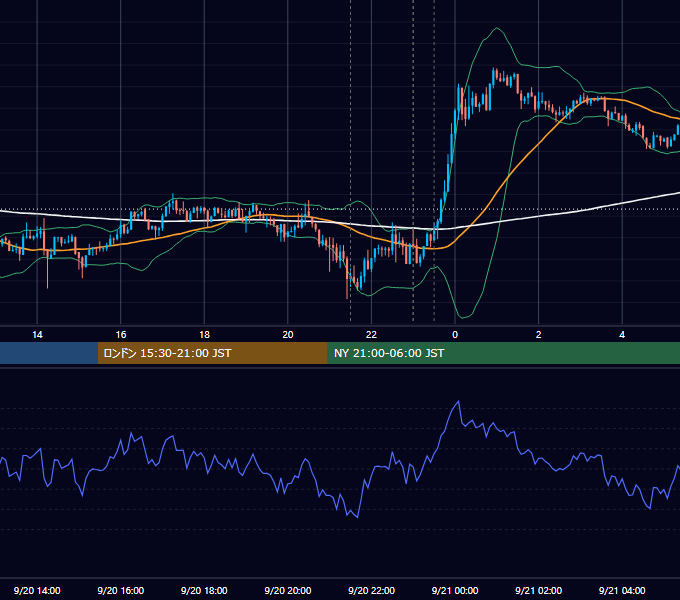Viewport: 680px width, 600px height.
Task: Click the 22 hour axis label
Action: coord(371,335)
